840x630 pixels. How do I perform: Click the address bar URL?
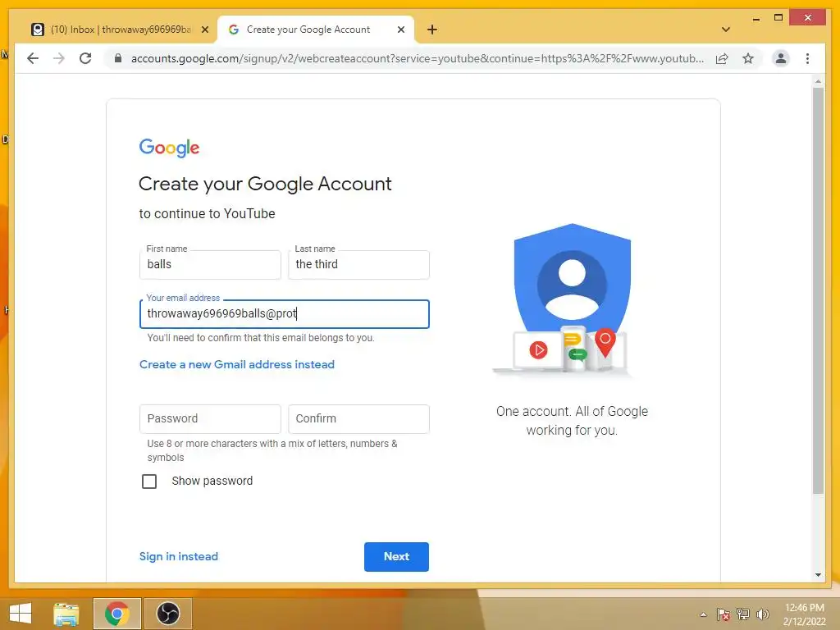[x=417, y=58]
